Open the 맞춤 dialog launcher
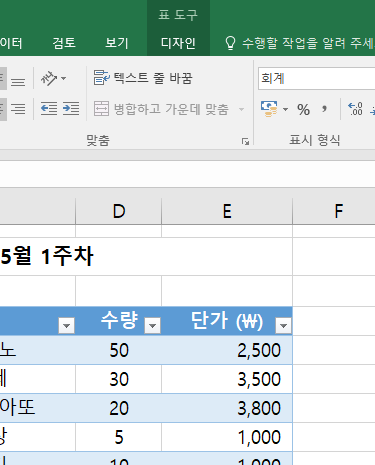This screenshot has width=375, height=465. tap(245, 142)
